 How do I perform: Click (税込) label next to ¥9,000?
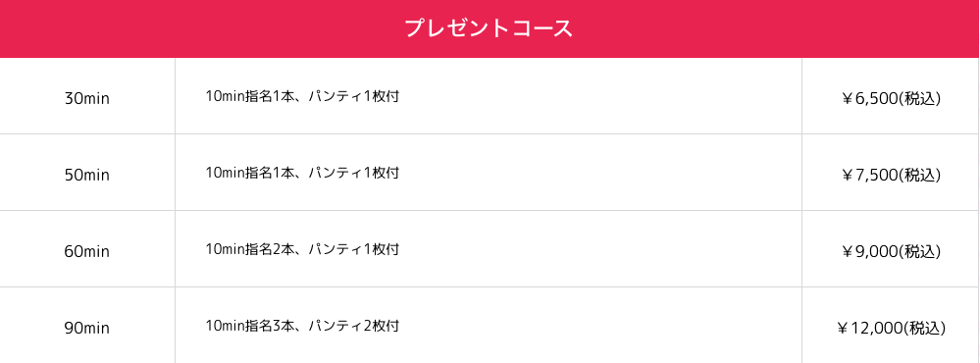(x=919, y=252)
